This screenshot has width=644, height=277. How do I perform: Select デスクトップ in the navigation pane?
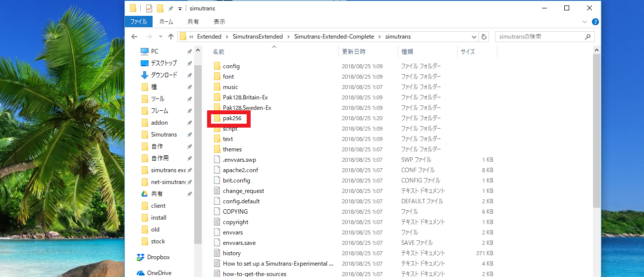point(163,63)
